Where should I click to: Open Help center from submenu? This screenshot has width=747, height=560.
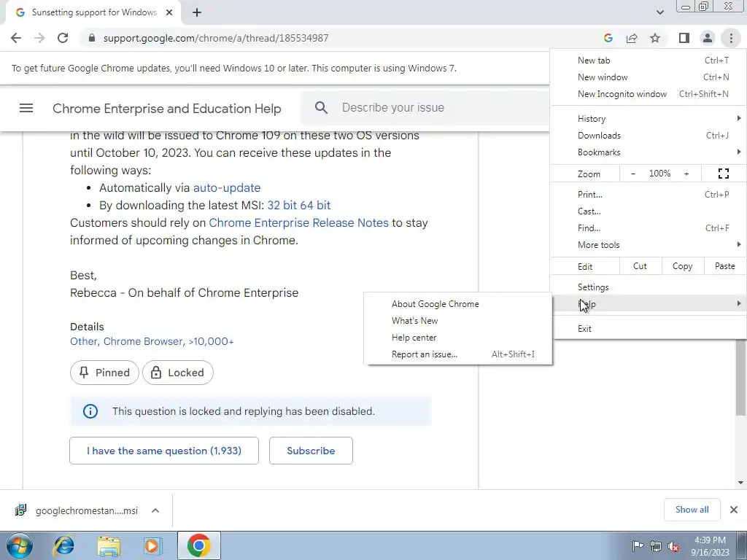(x=458, y=337)
